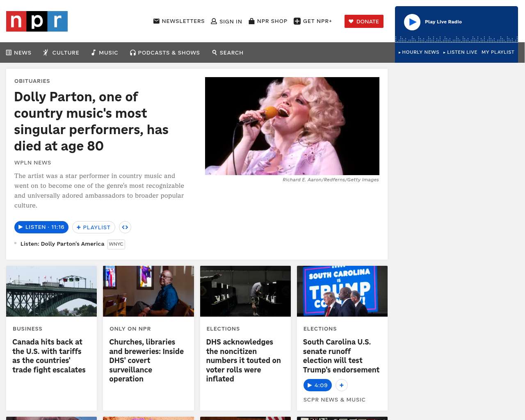The image size is (525, 420).
Task: Add Dolly Parton story to Playlist
Action: [94, 227]
